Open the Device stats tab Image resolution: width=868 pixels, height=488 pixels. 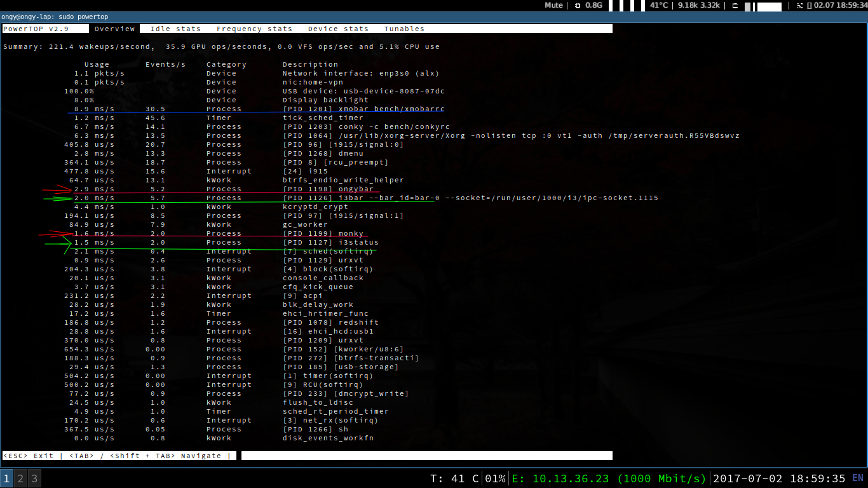[338, 29]
